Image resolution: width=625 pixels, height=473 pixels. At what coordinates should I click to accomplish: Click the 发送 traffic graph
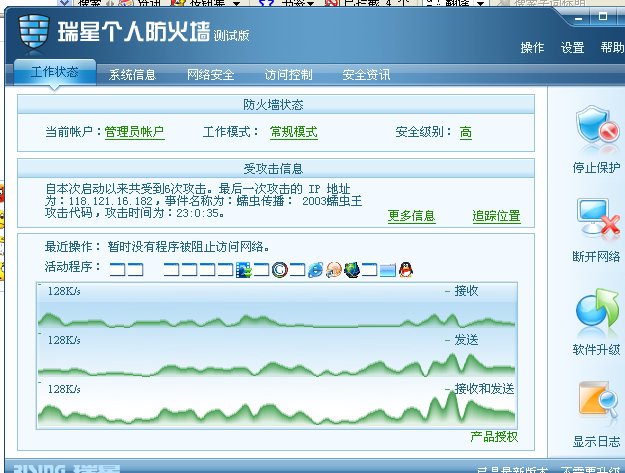pyautogui.click(x=277, y=355)
